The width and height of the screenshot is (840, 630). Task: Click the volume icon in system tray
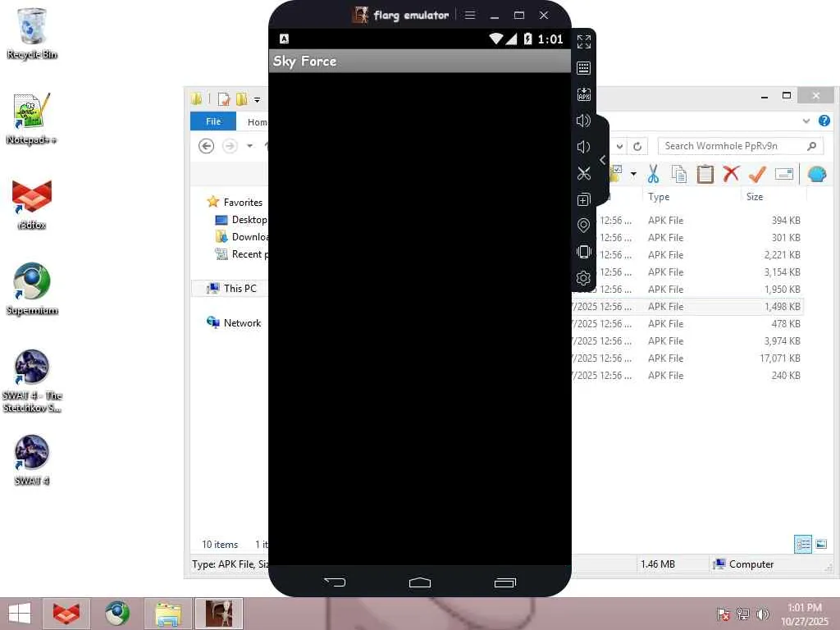point(762,614)
